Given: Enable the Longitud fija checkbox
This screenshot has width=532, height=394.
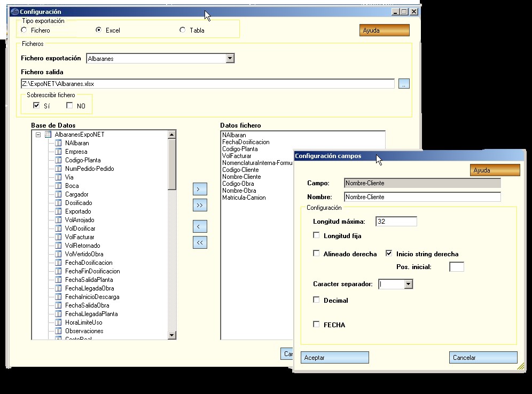Looking at the screenshot, I should pyautogui.click(x=316, y=235).
